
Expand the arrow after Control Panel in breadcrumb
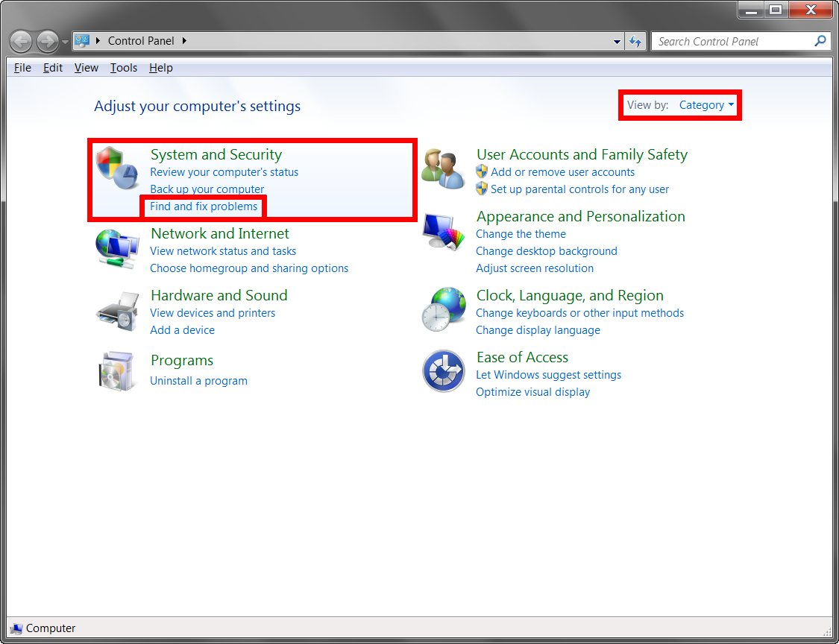click(x=185, y=41)
